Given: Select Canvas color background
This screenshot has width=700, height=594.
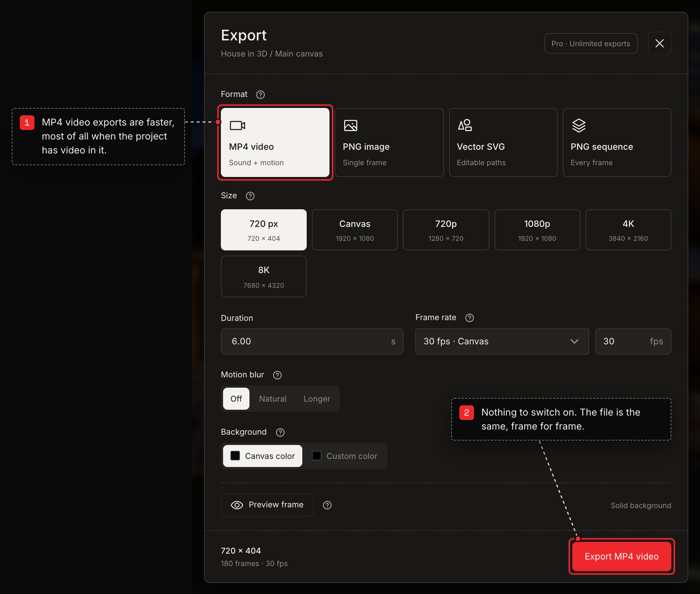Looking at the screenshot, I should pyautogui.click(x=263, y=456).
